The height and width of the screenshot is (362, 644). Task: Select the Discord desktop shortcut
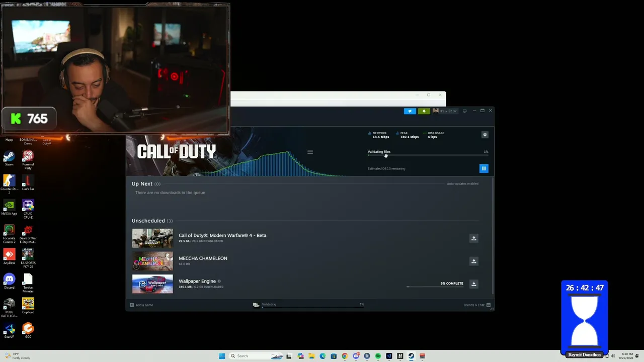tap(9, 282)
